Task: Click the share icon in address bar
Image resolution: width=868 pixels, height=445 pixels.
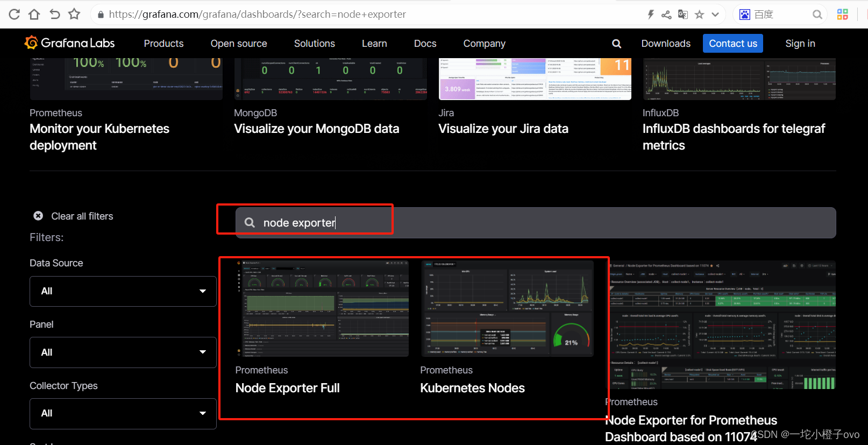Action: tap(666, 15)
